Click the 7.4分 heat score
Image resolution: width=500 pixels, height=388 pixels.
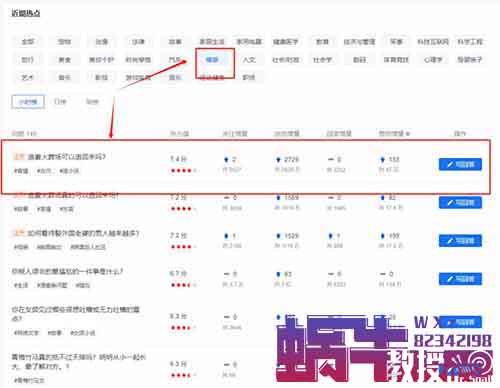click(x=179, y=159)
